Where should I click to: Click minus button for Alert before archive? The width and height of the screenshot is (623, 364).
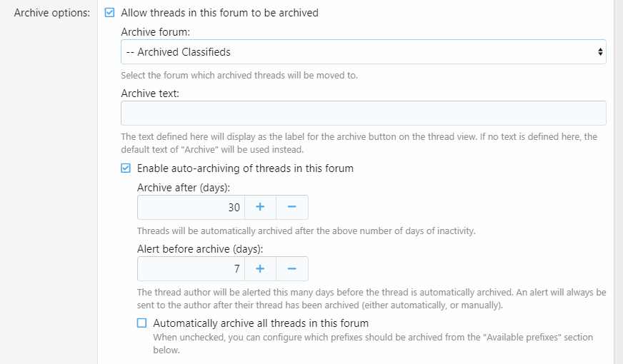click(291, 269)
